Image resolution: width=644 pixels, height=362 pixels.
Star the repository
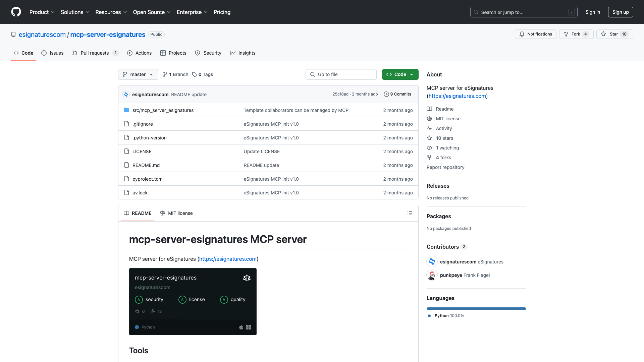(x=614, y=34)
